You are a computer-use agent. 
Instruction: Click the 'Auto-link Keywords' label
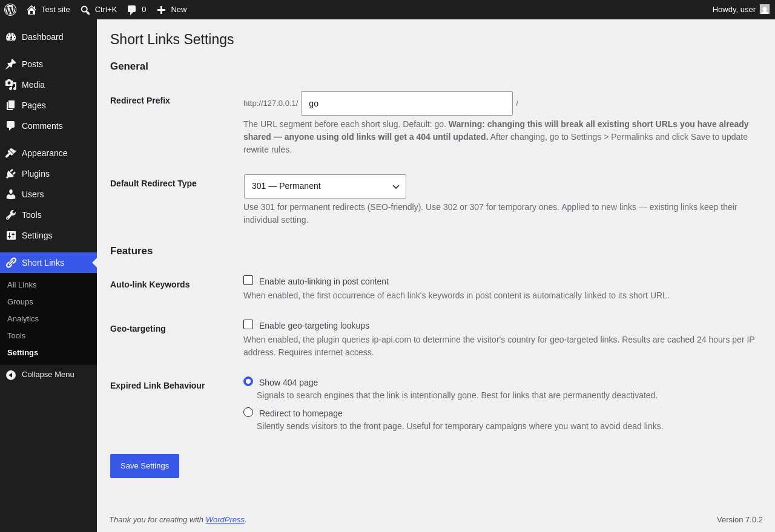150,284
